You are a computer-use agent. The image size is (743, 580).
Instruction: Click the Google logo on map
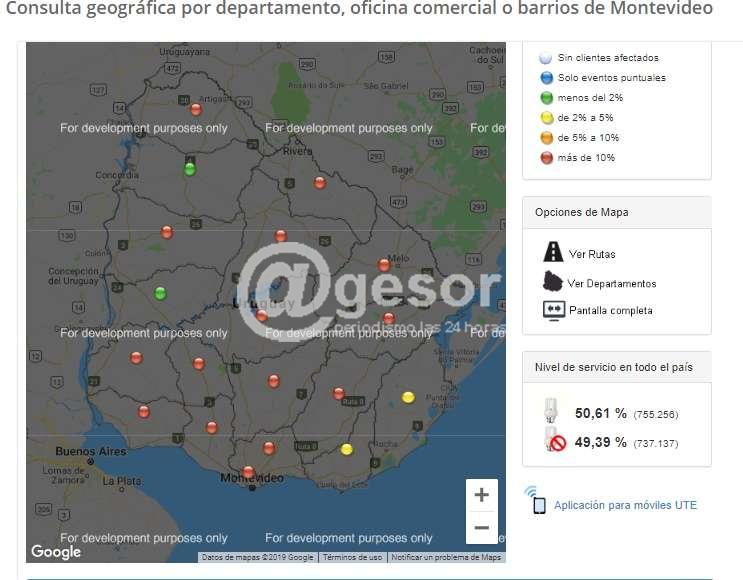point(56,551)
